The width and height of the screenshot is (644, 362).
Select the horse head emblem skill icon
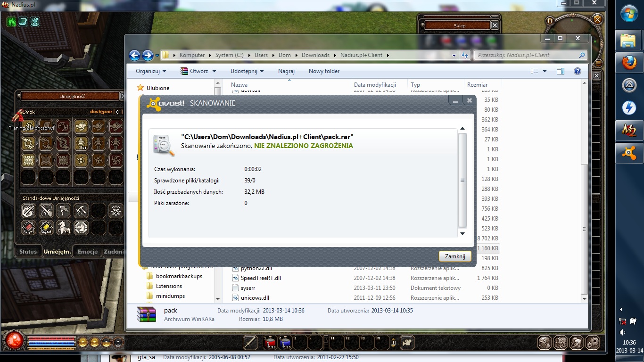[81, 227]
